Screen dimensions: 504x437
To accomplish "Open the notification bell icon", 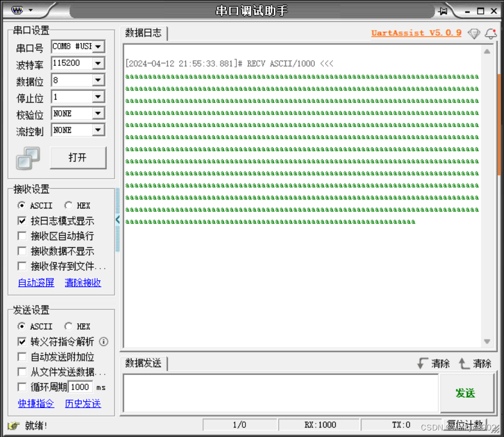I will point(491,33).
